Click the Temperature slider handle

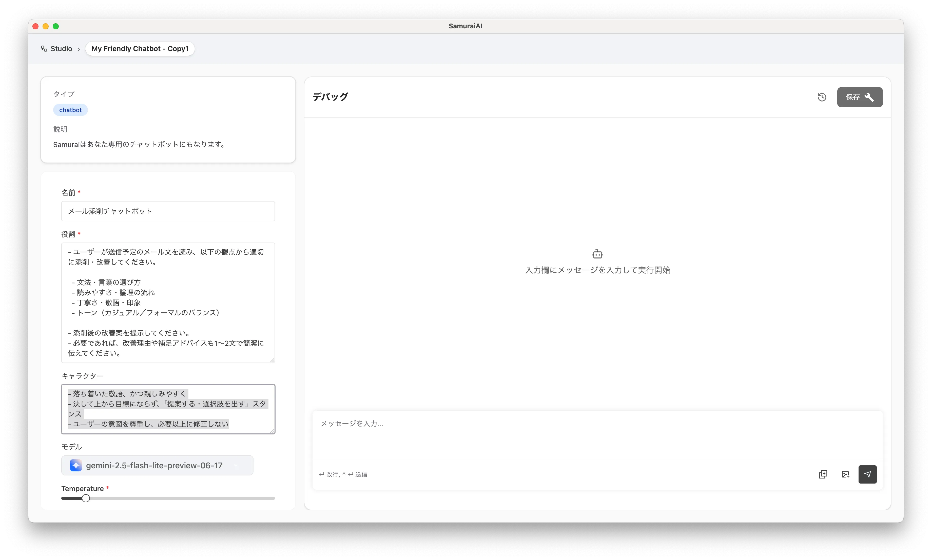pyautogui.click(x=86, y=498)
